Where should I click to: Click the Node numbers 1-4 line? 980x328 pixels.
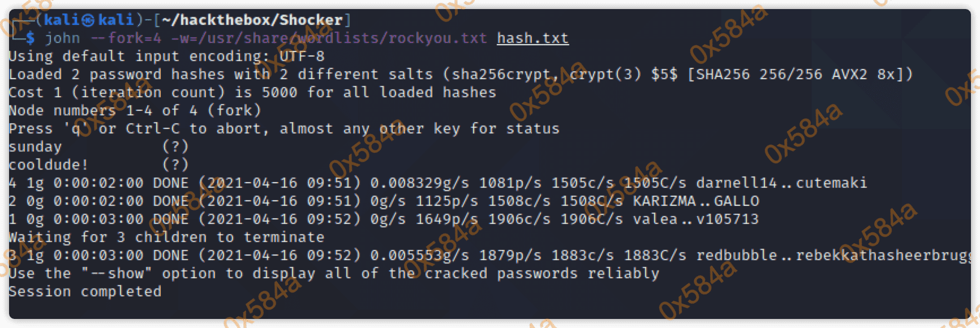point(134,111)
